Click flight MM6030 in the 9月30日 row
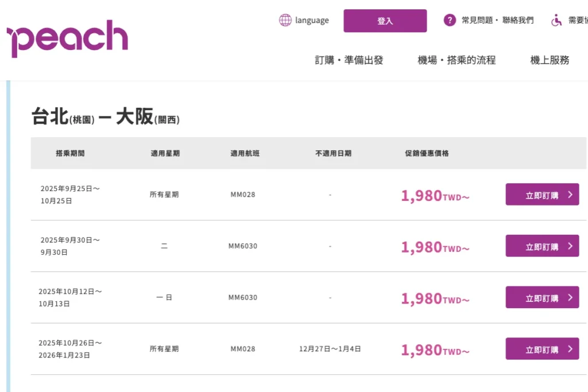588x392 pixels. tap(243, 246)
